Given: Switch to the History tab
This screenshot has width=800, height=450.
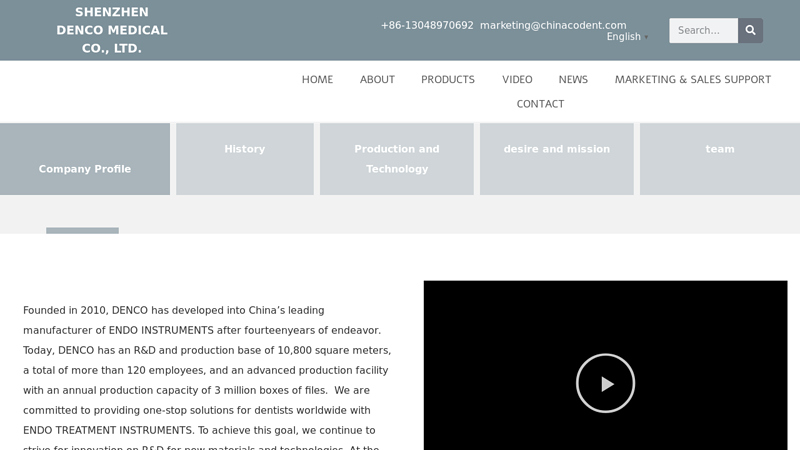Looking at the screenshot, I should tap(245, 159).
